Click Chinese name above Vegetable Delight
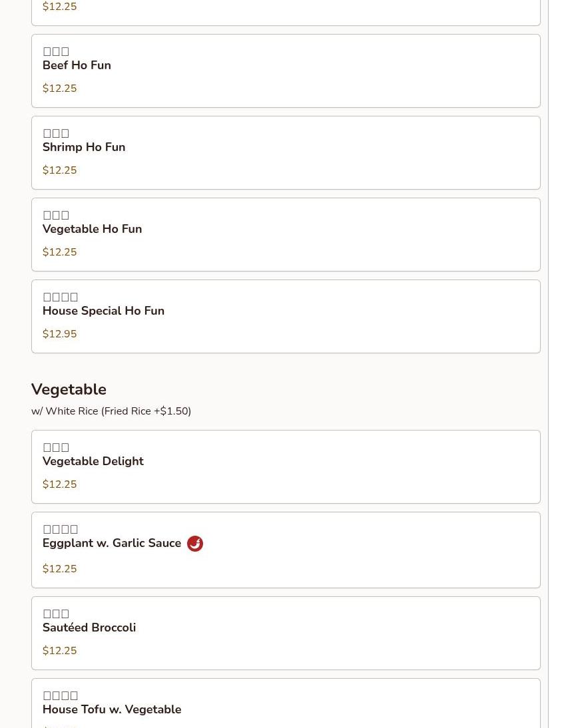Viewport: 562px width, 728px height. tap(56, 447)
